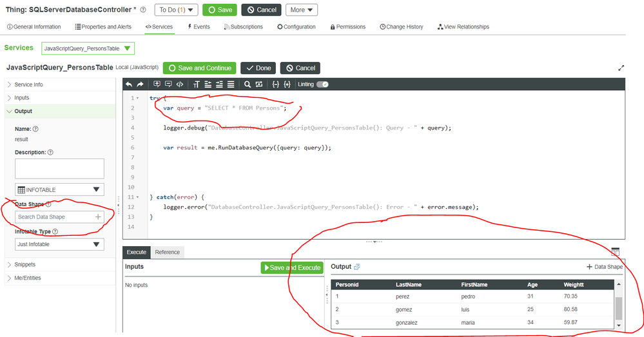Click the outdent lines toolbar icon
The height and width of the screenshot is (337, 644).
[x=208, y=84]
